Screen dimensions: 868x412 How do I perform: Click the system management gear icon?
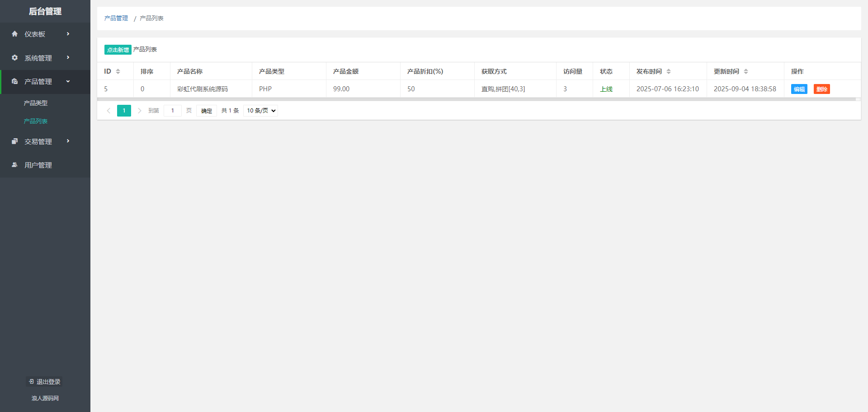15,58
